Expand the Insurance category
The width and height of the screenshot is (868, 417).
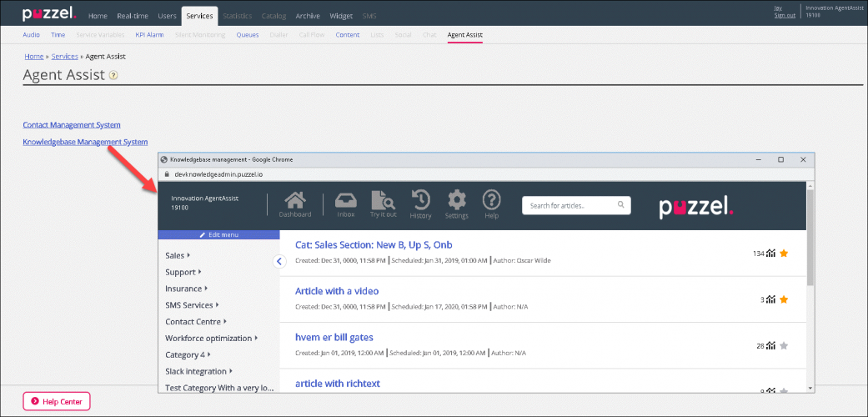tap(187, 289)
